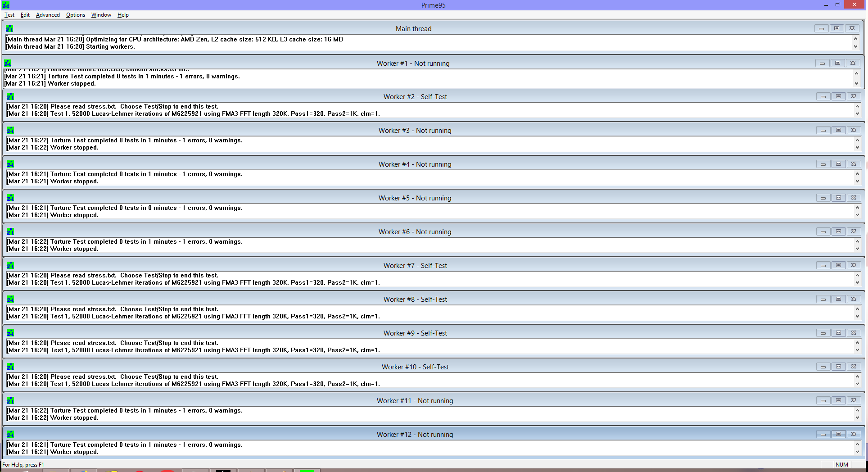Click the Lucas-Lehmer Test 1 line in Worker #9
The width and height of the screenshot is (868, 472).
[194, 350]
